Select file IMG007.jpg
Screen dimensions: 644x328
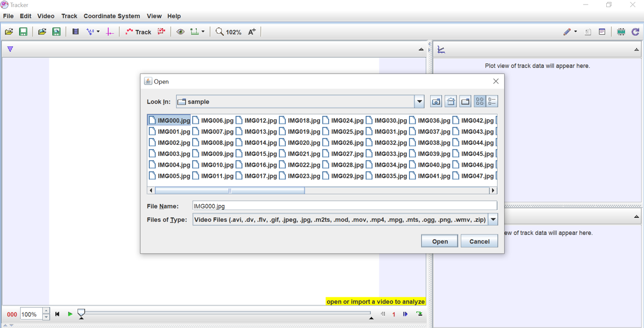point(213,132)
